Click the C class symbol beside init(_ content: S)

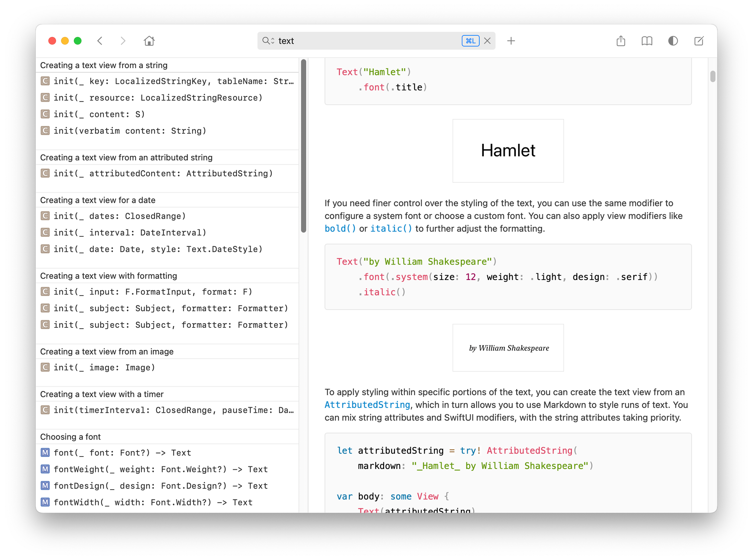click(45, 114)
